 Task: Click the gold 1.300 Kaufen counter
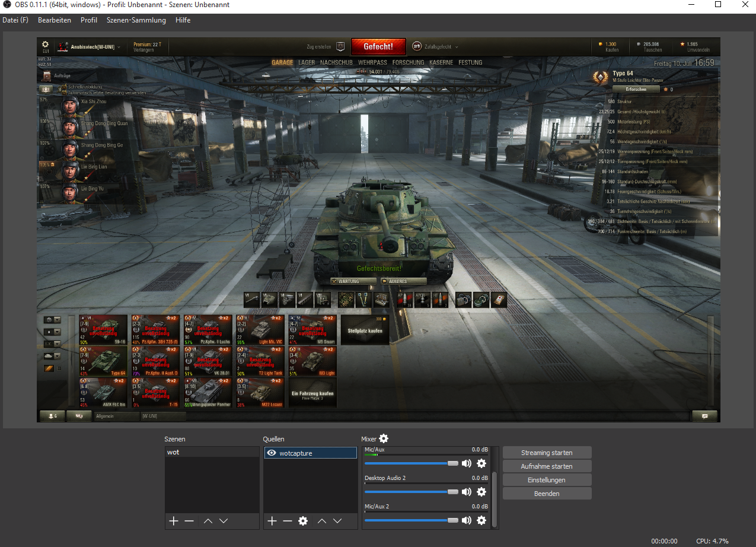pos(610,46)
